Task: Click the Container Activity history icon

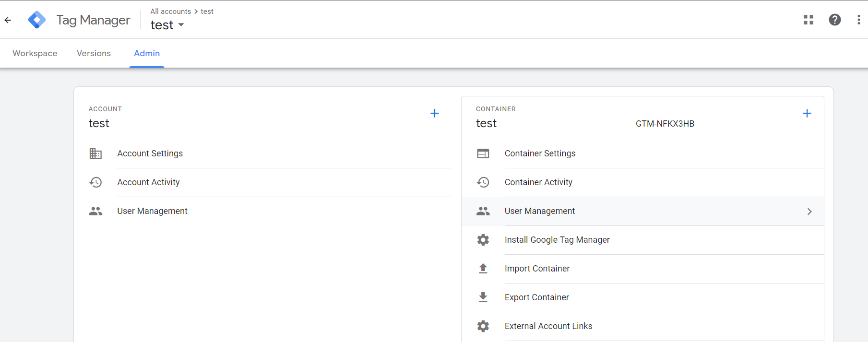Action: (483, 182)
